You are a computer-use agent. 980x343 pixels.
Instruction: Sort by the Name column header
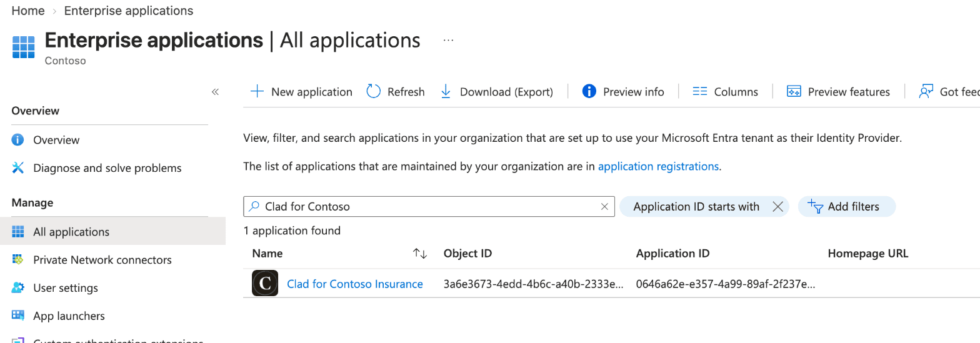(x=267, y=254)
